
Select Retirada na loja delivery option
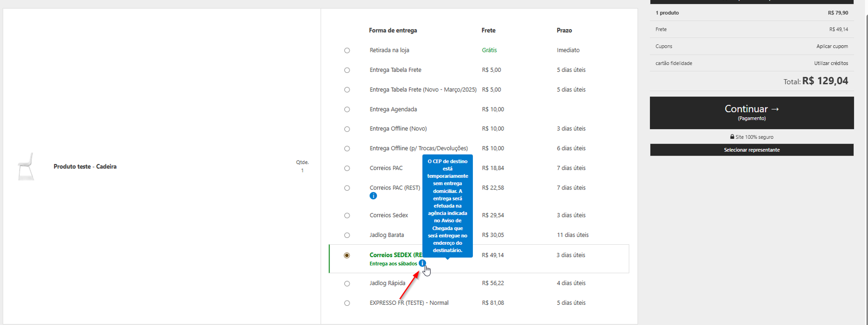tap(347, 50)
